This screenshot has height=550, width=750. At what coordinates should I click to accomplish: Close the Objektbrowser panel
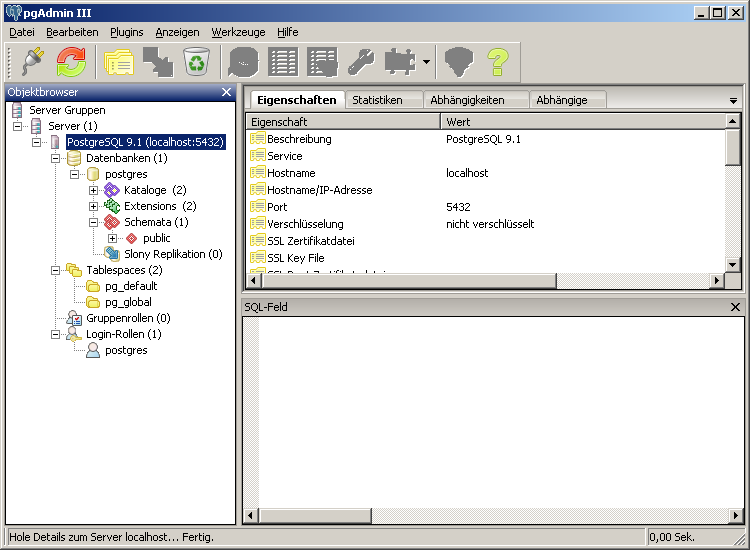point(227,92)
